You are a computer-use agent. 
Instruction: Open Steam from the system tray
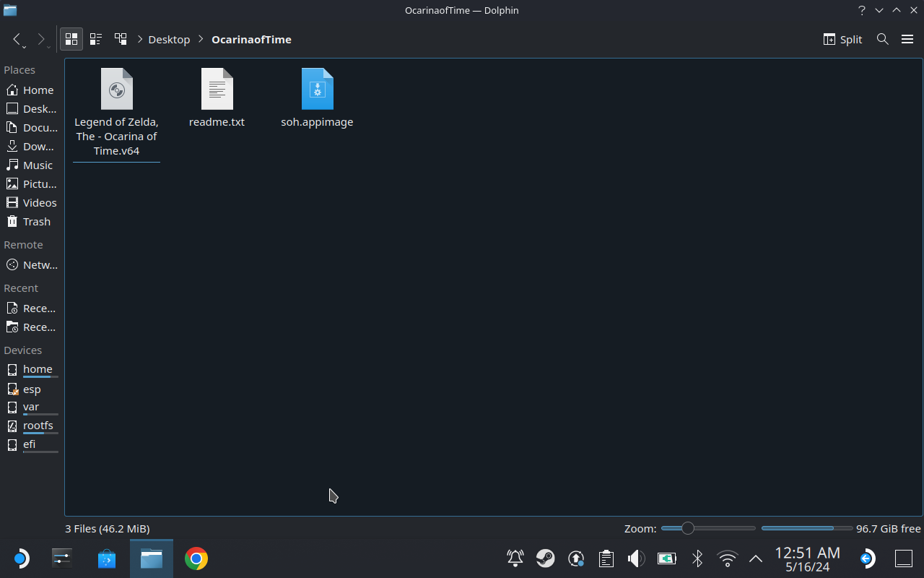pyautogui.click(x=545, y=558)
